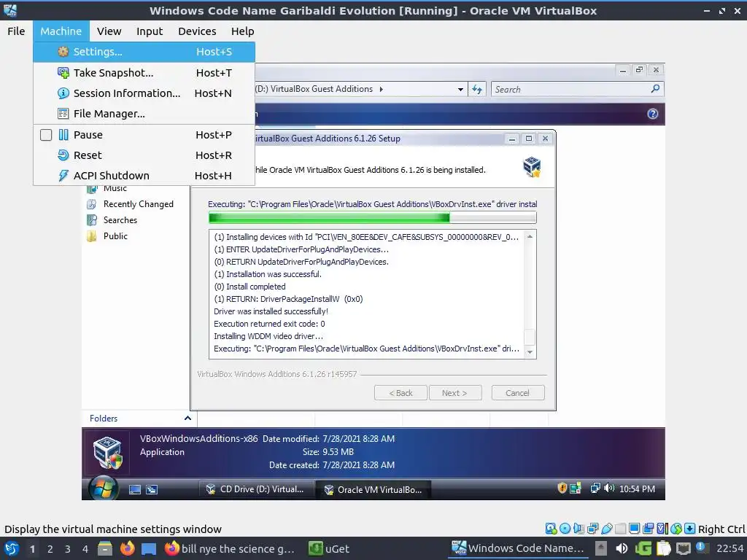Click the Back button in setup
The image size is (747, 560).
tap(400, 393)
